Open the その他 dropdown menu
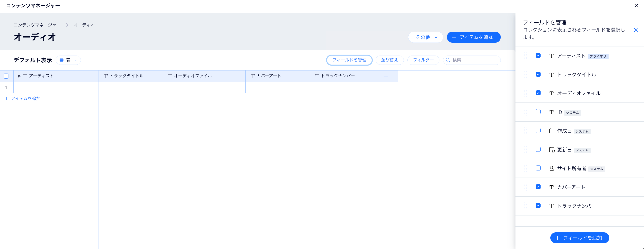Screen dimensions: 644x249 click(425, 37)
